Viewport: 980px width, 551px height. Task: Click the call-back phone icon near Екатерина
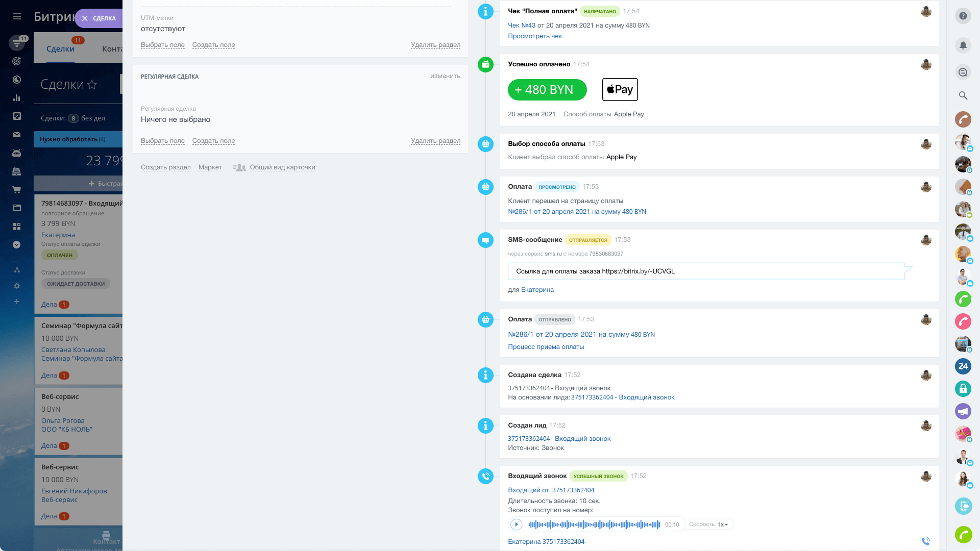[925, 541]
